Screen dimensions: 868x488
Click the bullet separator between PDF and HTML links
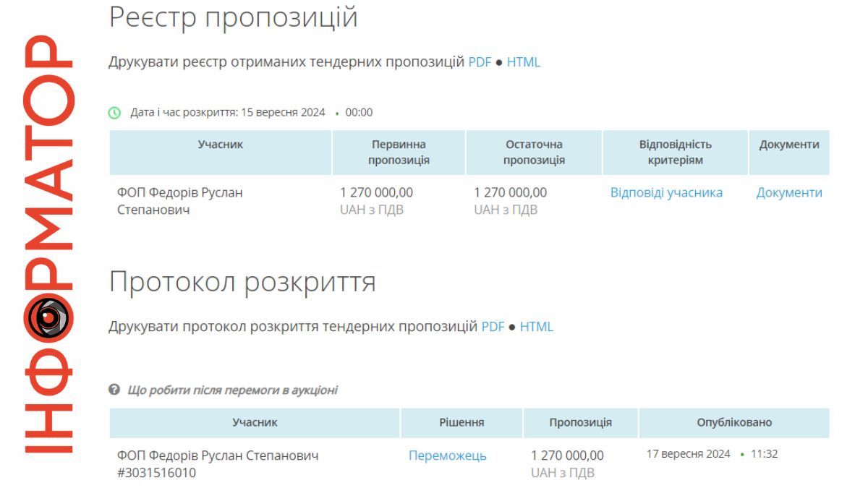[499, 62]
